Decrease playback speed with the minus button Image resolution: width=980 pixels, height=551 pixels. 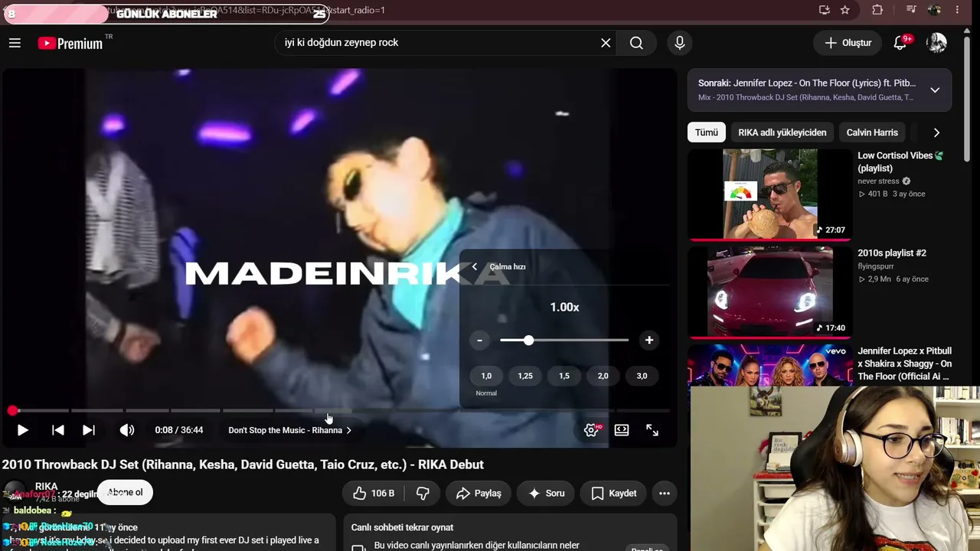click(479, 340)
